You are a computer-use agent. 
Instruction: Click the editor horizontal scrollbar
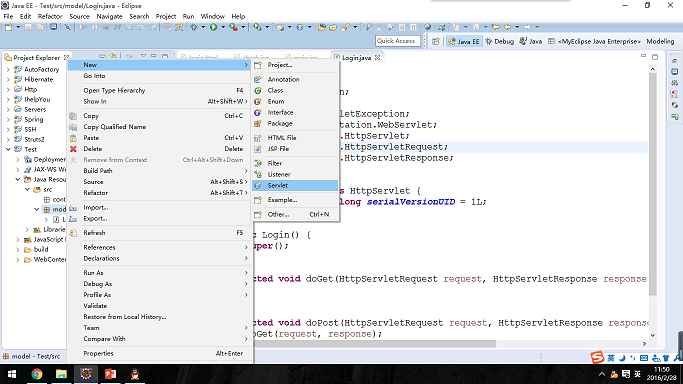375,344
